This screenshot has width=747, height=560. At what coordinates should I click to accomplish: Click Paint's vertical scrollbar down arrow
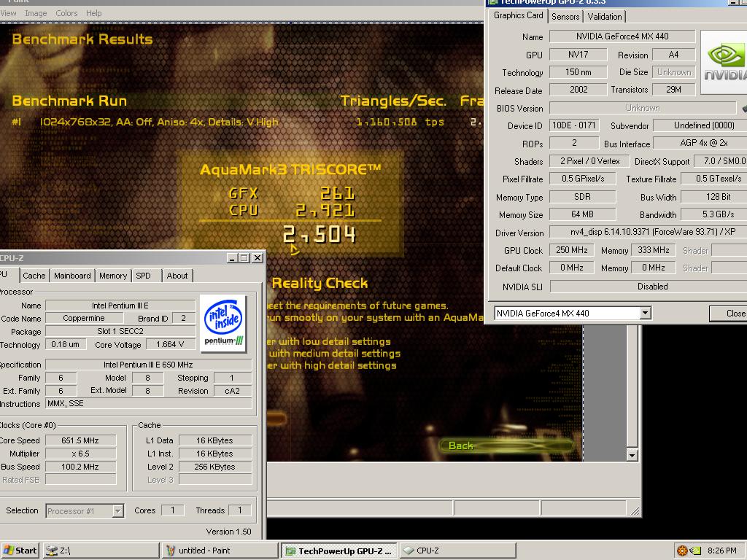pyautogui.click(x=632, y=455)
